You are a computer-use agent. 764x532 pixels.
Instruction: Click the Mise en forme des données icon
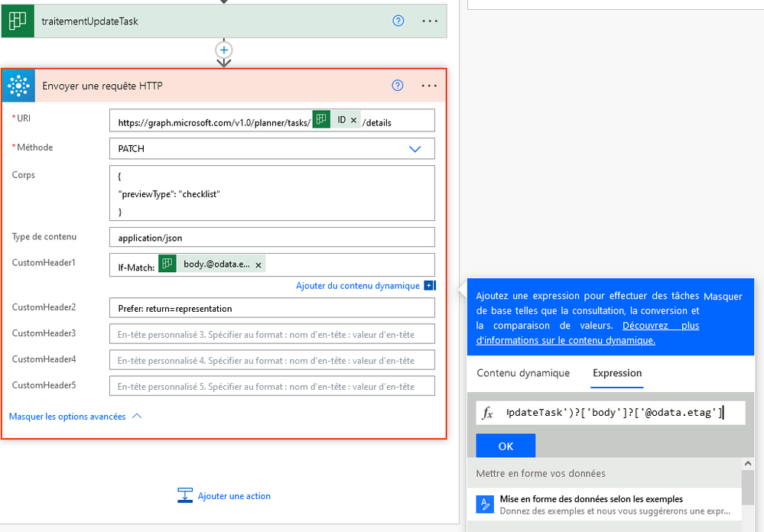coord(485,504)
